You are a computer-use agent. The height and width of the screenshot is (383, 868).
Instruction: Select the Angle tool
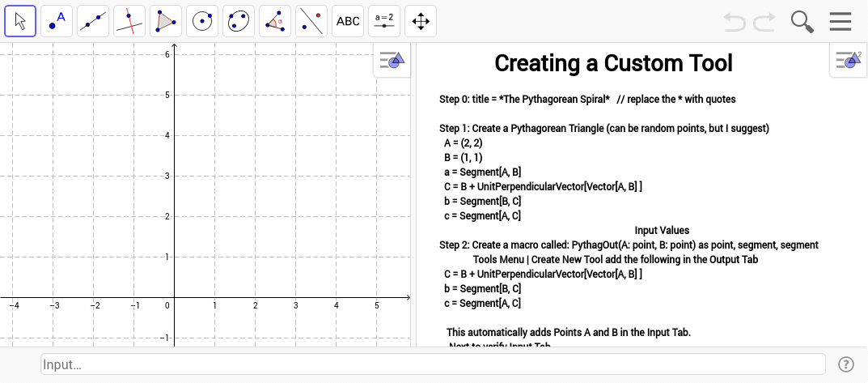(275, 22)
